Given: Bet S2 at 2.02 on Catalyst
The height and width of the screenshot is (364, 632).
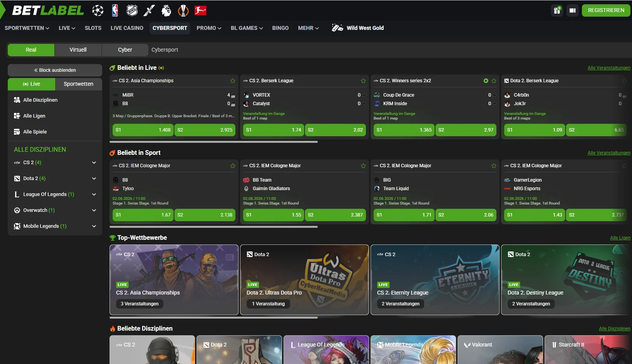Looking at the screenshot, I should point(335,130).
